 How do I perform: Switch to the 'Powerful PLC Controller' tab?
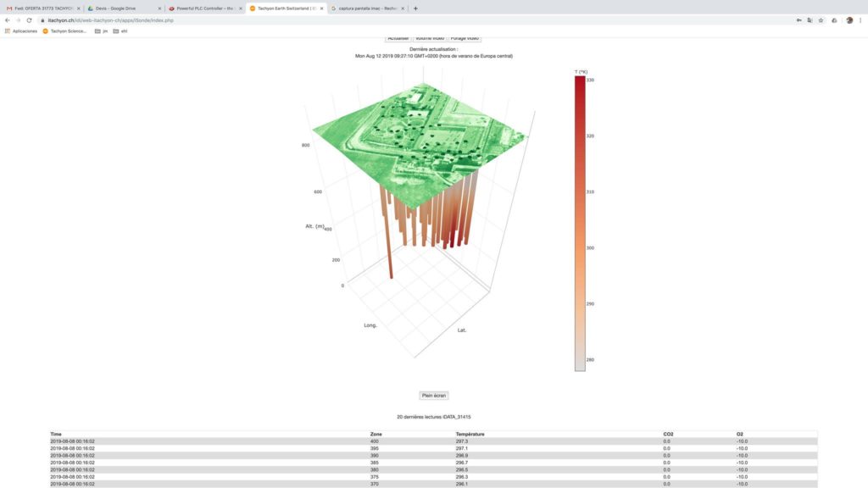point(203,8)
